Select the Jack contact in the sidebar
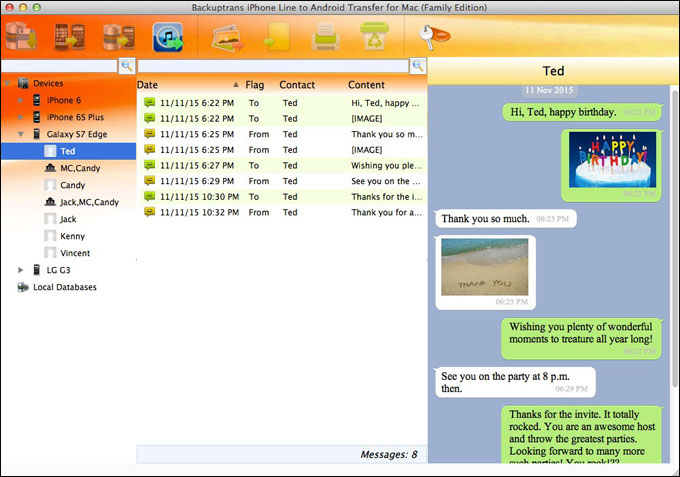The width and height of the screenshot is (680, 477). click(68, 219)
